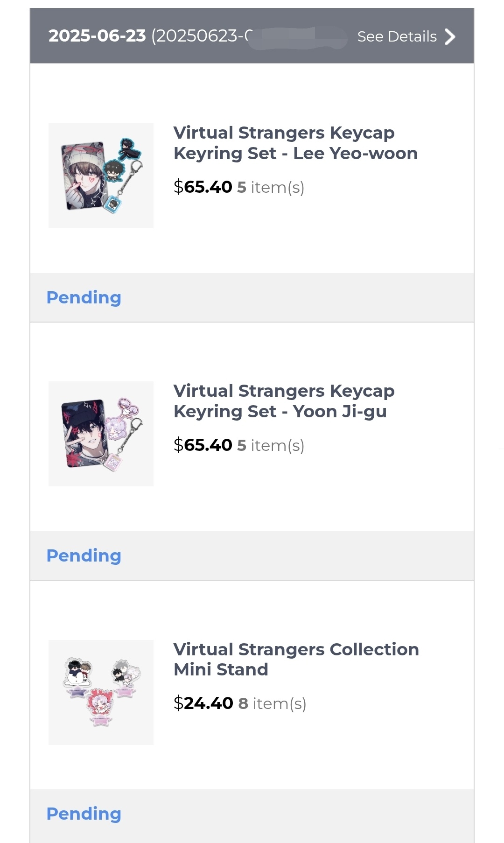Click the $65.40 price for Lee Yeo-woon set
The width and height of the screenshot is (504, 843).
coord(203,187)
